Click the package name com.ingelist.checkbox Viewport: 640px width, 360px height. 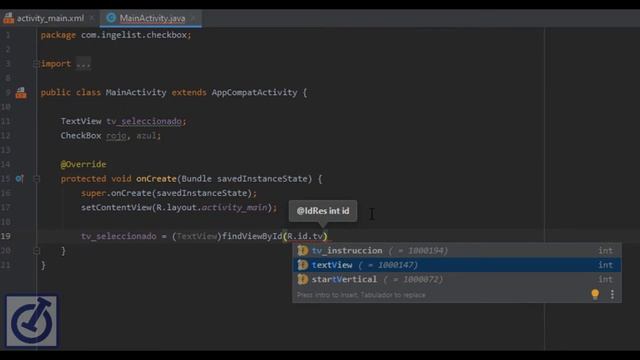134,35
